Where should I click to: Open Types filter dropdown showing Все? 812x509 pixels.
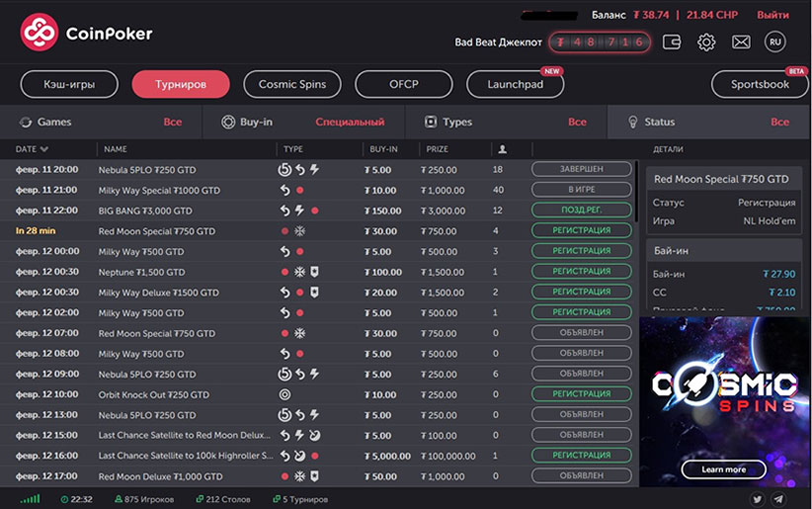click(577, 123)
